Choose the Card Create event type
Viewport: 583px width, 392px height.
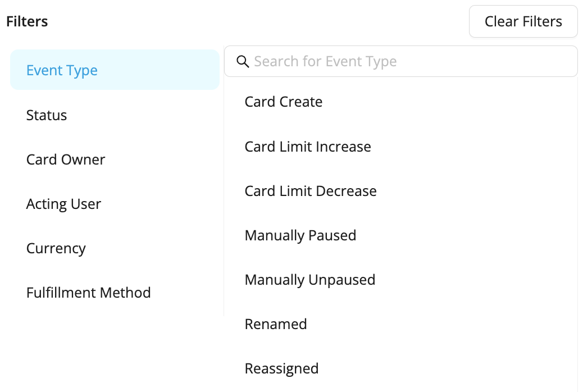click(x=401, y=102)
